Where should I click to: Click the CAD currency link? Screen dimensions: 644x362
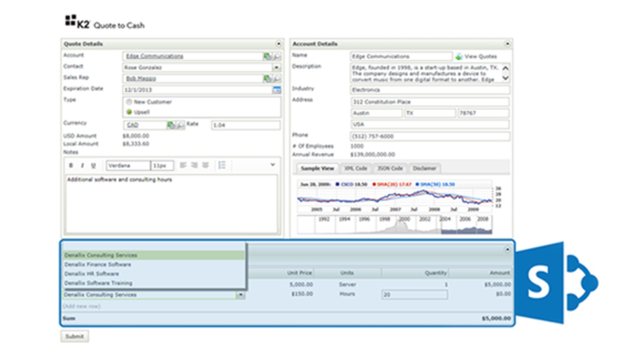pos(132,125)
